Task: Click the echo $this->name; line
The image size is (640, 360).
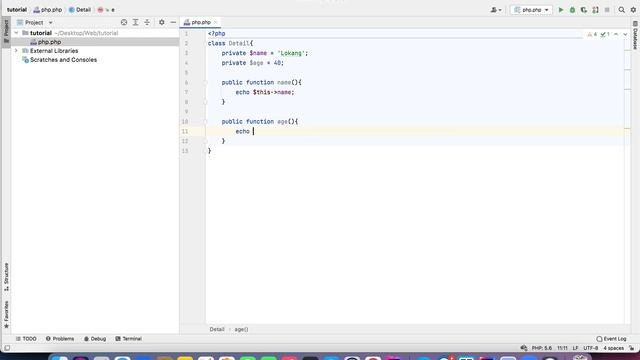Action: pyautogui.click(x=265, y=92)
